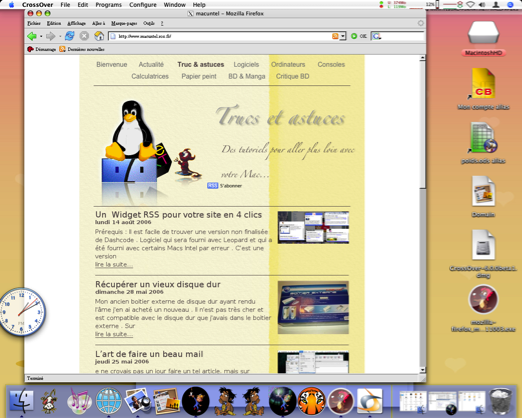Go back with the green arrow button
This screenshot has width=522, height=418.
click(x=32, y=36)
